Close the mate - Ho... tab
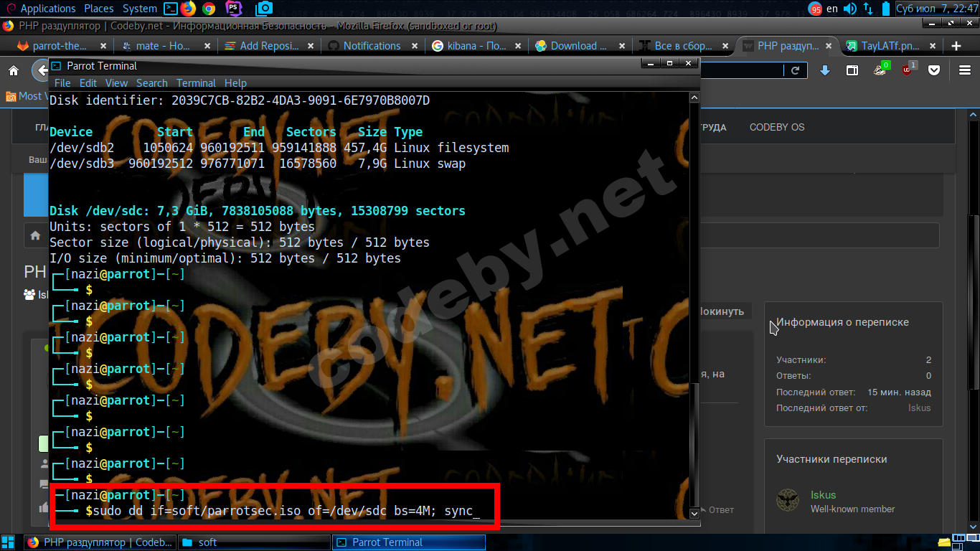 [x=207, y=46]
